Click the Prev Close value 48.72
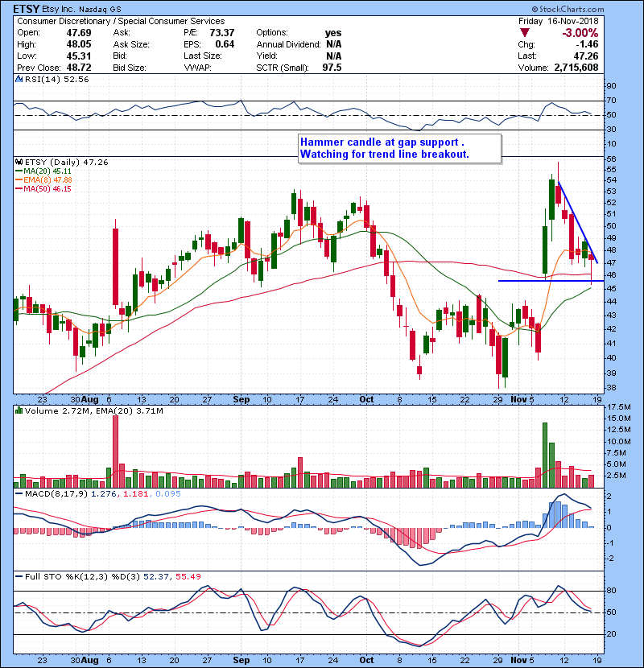This screenshot has width=644, height=668. tap(78, 68)
